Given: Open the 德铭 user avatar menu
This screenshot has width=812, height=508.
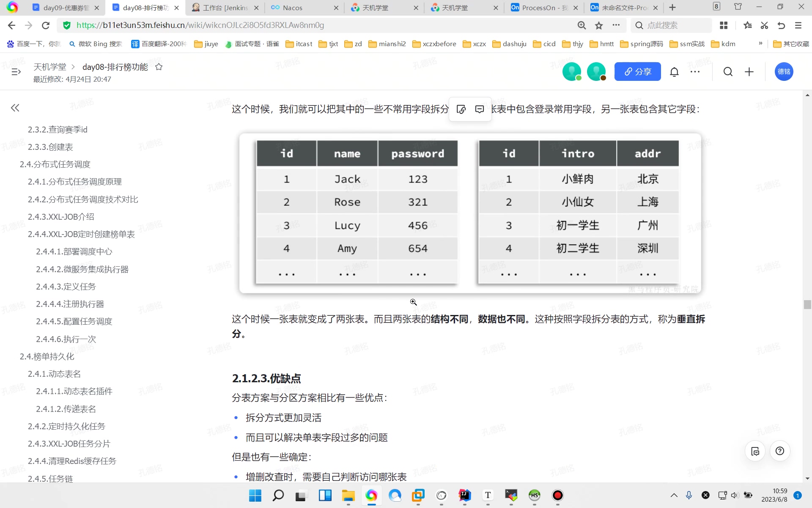Looking at the screenshot, I should click(x=784, y=72).
